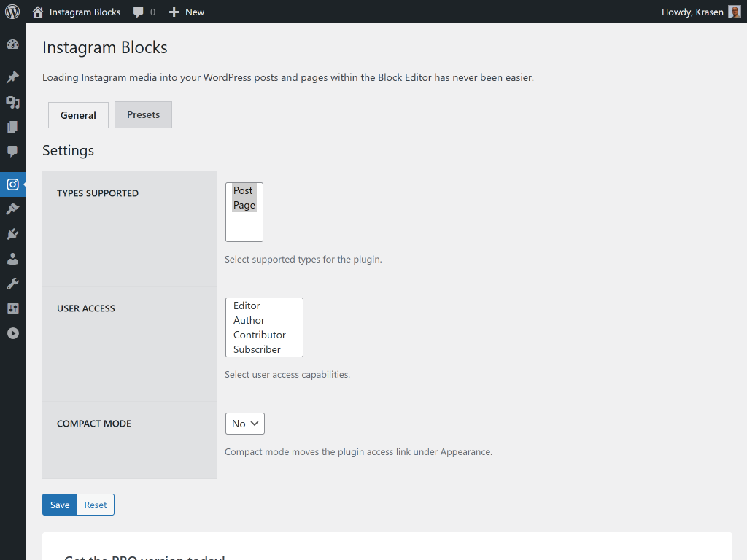Open the Posts menu pin icon

(x=12, y=77)
